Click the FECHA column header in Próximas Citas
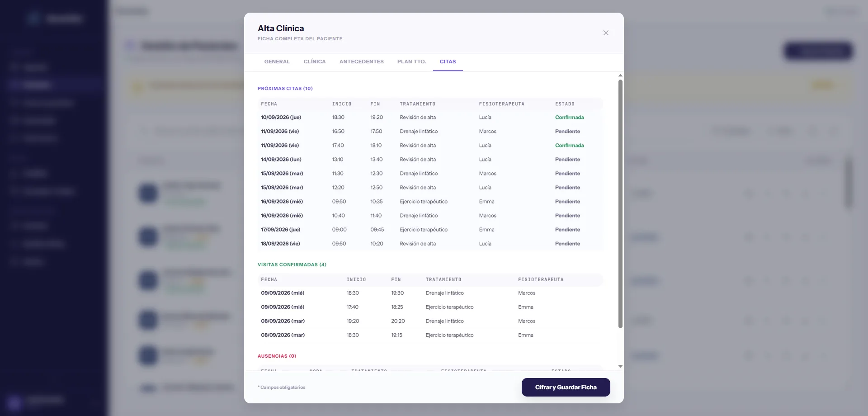Screen dimensions: 868x416 [269, 104]
